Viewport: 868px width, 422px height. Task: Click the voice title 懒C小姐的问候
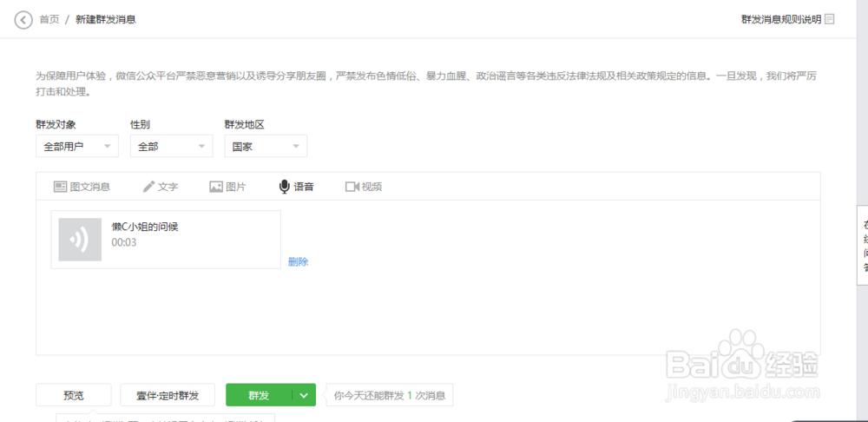click(145, 227)
